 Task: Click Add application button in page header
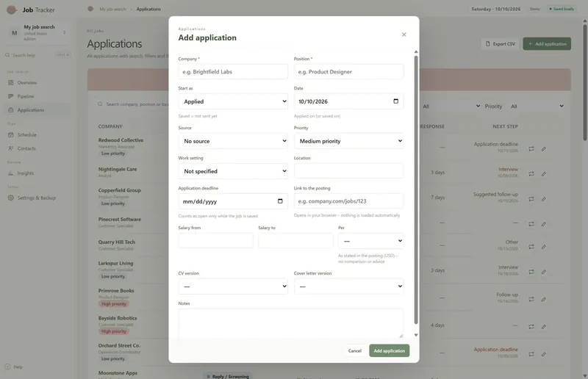[x=547, y=44]
